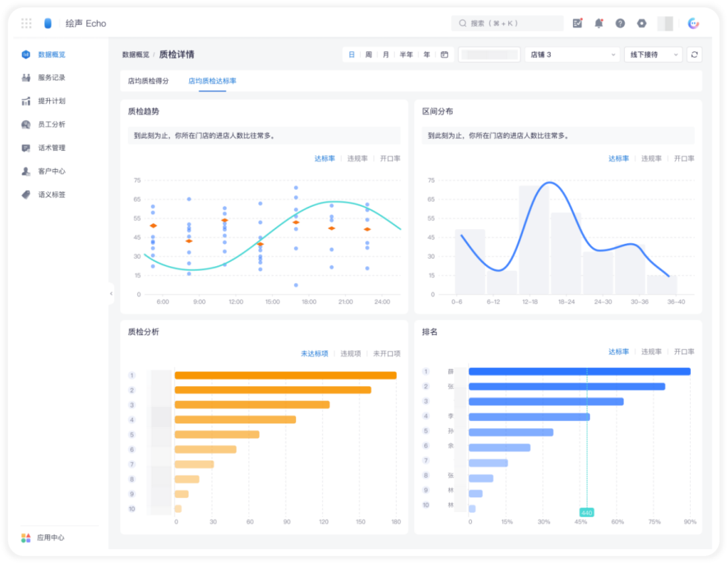This screenshot has height=564, width=728.
Task: Open the help question mark icon
Action: tap(620, 23)
